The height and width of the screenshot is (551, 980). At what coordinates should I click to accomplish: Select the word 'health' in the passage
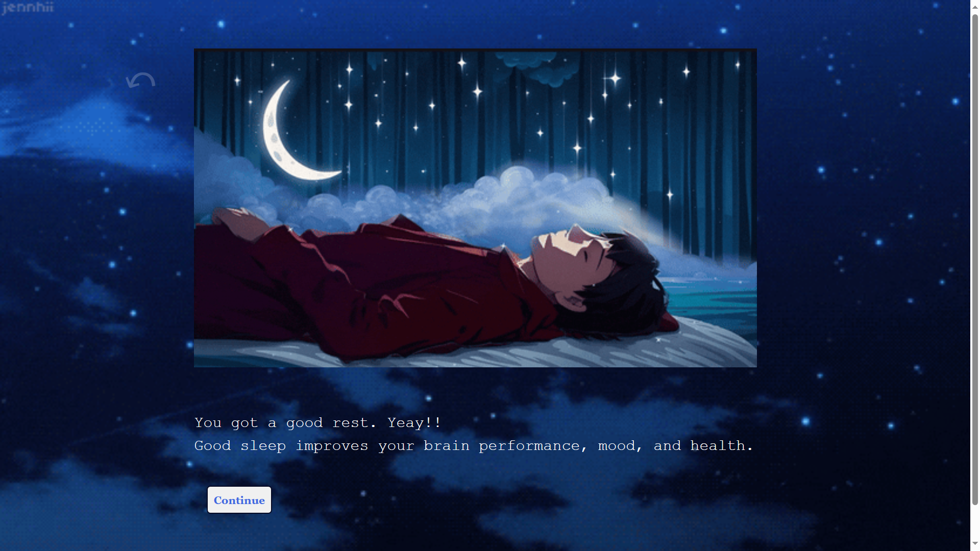click(x=718, y=446)
